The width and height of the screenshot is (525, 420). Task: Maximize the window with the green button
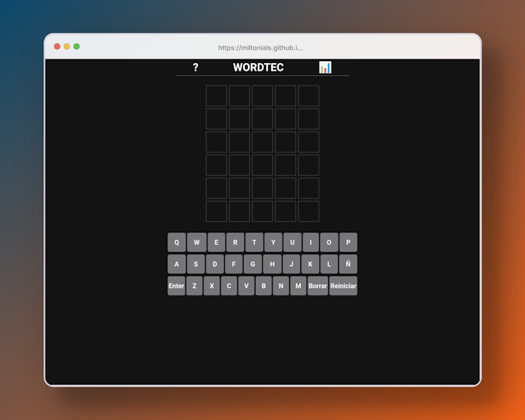tap(77, 47)
